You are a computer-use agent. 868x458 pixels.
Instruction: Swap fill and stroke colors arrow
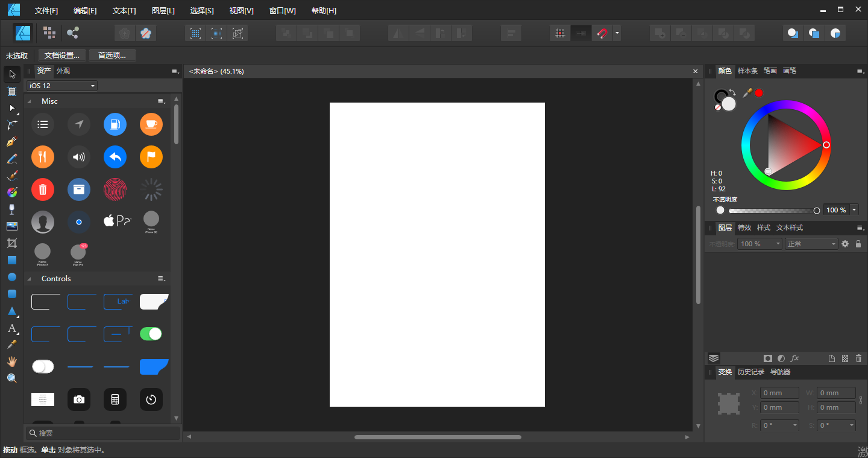coord(732,92)
